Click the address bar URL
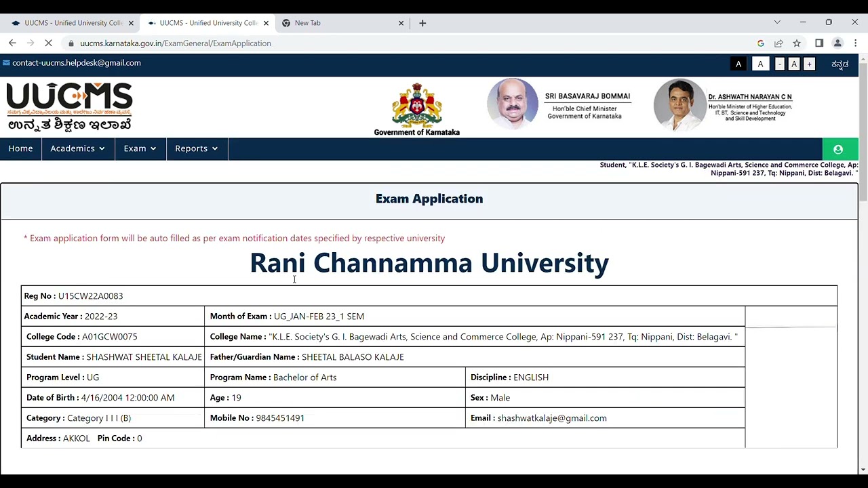868x488 pixels. point(176,43)
